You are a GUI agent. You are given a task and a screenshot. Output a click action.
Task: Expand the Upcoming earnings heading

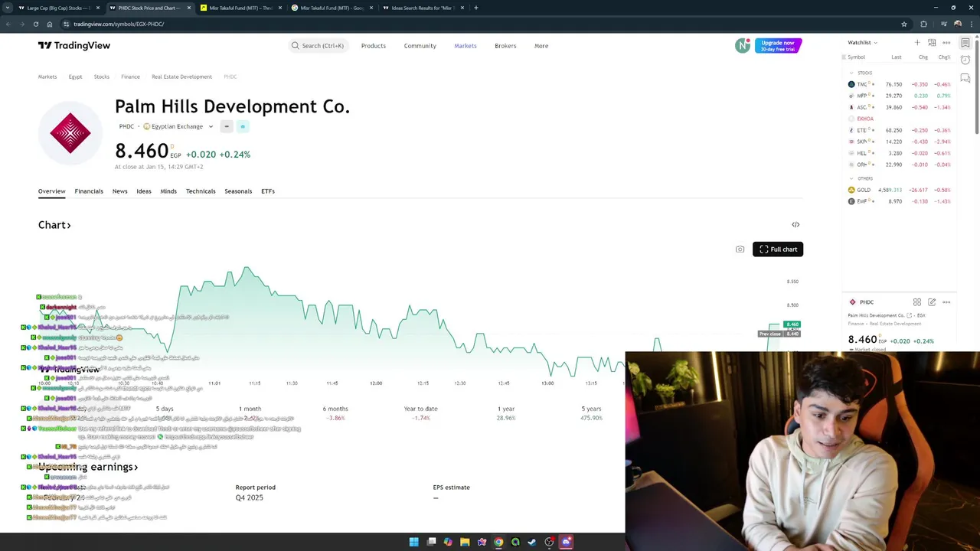pos(88,467)
